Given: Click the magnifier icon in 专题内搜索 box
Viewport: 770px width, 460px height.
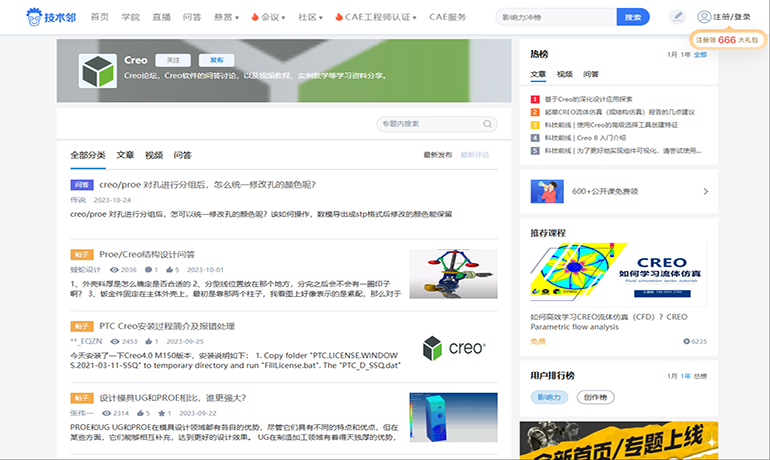Looking at the screenshot, I should 487,124.
